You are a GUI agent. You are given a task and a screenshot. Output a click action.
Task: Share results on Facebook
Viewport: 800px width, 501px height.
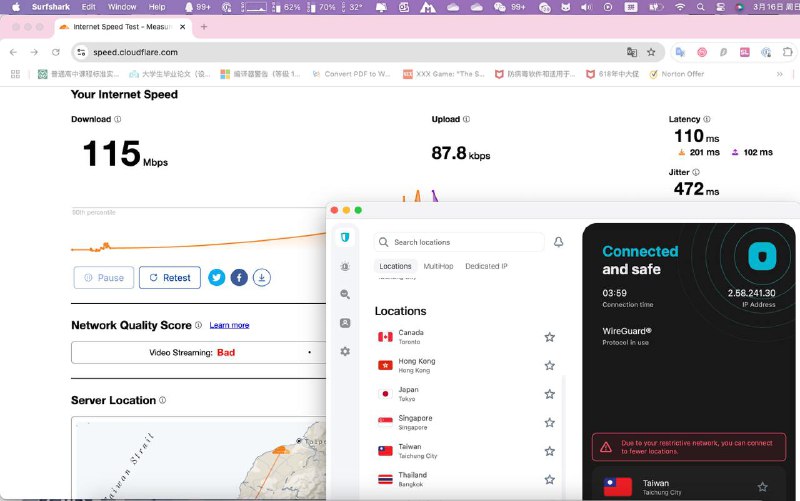pos(239,278)
